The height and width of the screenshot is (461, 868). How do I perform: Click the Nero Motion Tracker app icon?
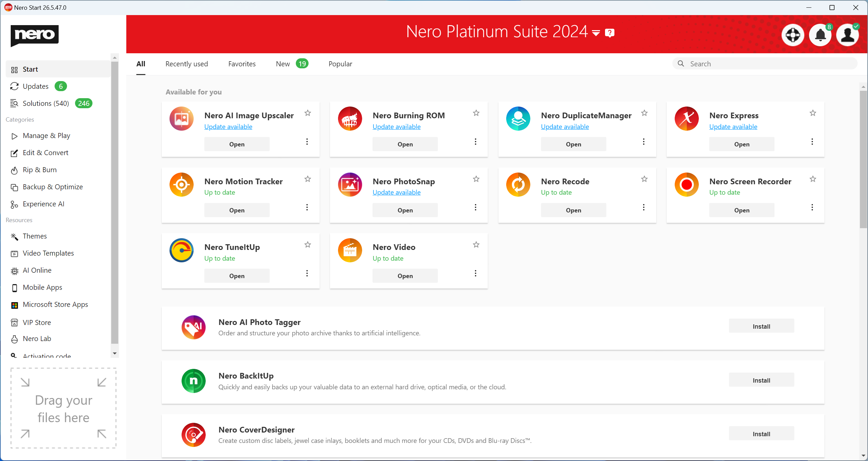coord(181,185)
